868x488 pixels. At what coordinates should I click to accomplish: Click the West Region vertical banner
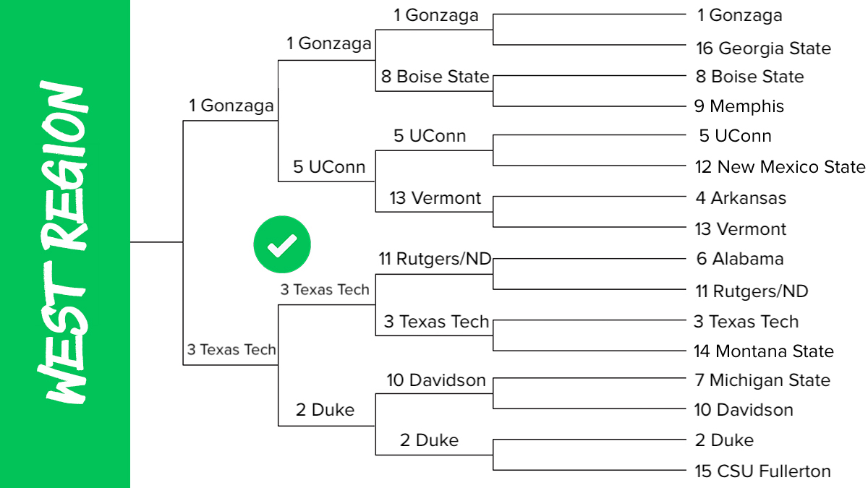(65, 244)
